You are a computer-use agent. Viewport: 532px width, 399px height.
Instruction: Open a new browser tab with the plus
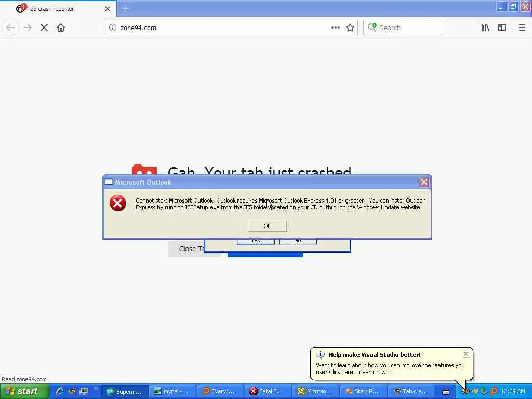[125, 8]
